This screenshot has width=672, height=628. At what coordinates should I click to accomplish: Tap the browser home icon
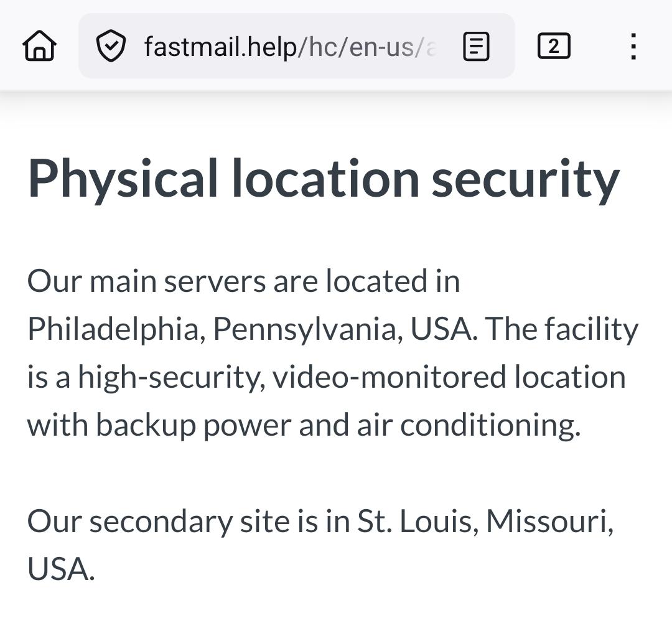39,47
